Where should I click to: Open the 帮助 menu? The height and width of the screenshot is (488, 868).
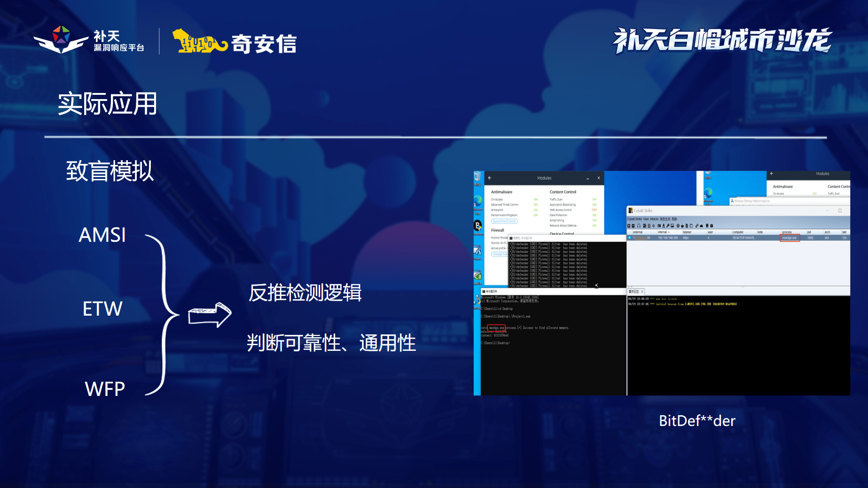click(674, 219)
